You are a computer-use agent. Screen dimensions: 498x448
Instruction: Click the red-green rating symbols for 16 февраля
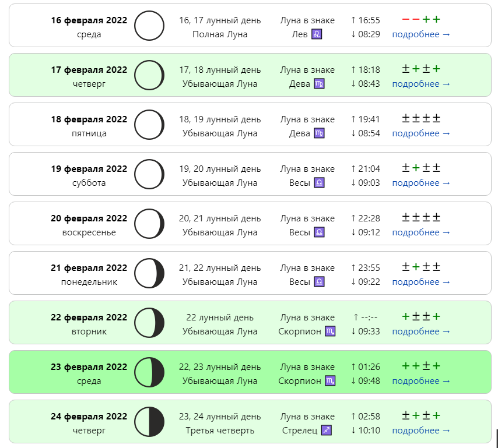pyautogui.click(x=421, y=19)
